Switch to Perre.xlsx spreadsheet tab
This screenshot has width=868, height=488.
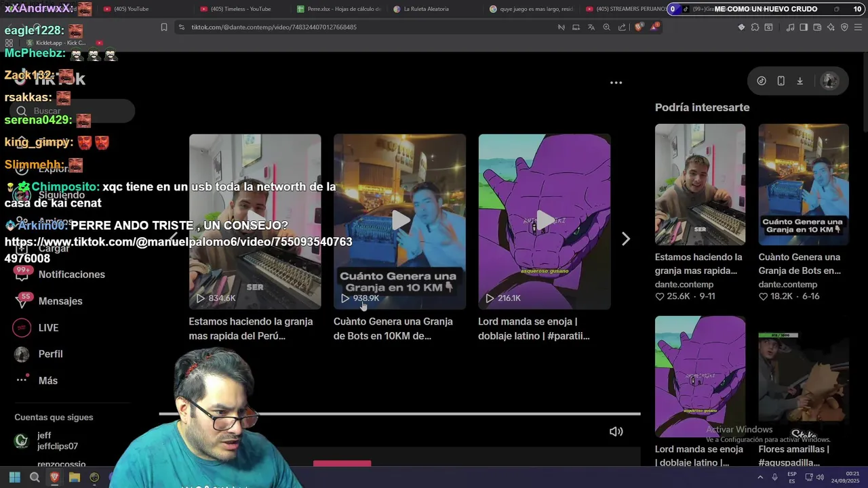pyautogui.click(x=339, y=9)
